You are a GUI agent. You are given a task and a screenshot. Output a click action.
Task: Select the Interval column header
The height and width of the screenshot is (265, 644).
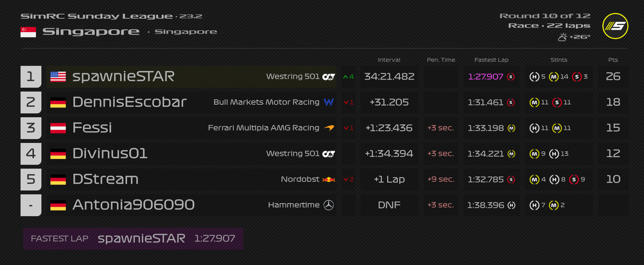(389, 60)
